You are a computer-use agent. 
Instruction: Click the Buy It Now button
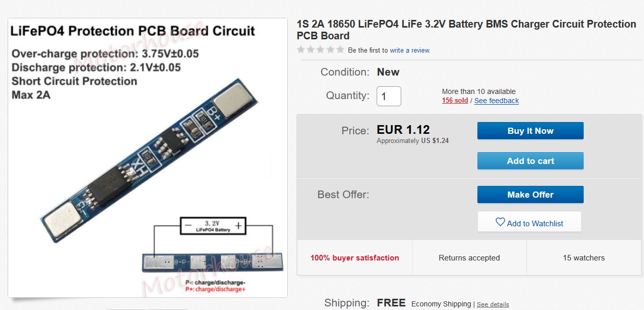coord(530,131)
